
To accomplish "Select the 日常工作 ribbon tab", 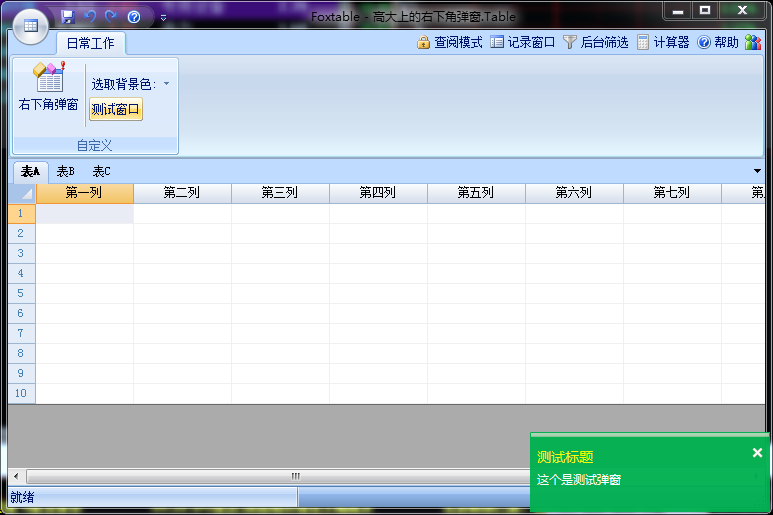I will [x=90, y=43].
